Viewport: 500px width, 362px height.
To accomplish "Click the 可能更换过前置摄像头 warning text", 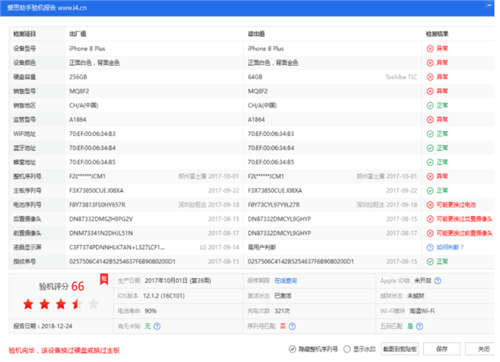I will click(x=464, y=233).
